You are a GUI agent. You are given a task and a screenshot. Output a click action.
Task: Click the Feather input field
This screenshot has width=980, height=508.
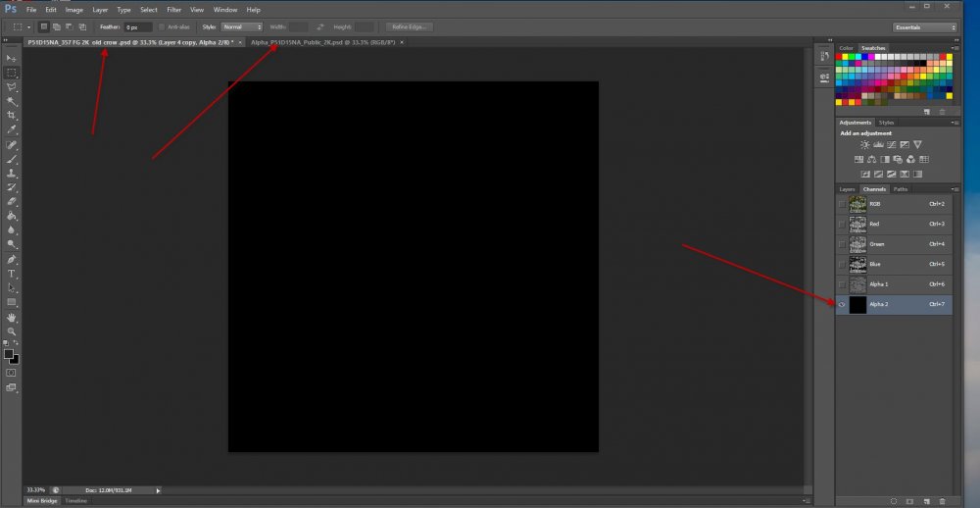pos(136,26)
